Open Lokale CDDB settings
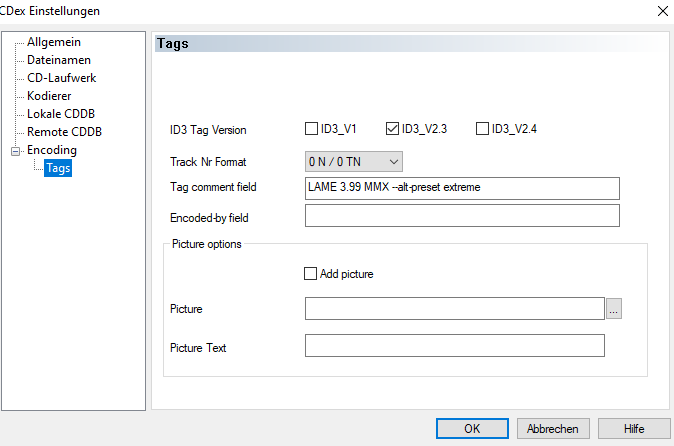The image size is (674, 446). tap(61, 114)
